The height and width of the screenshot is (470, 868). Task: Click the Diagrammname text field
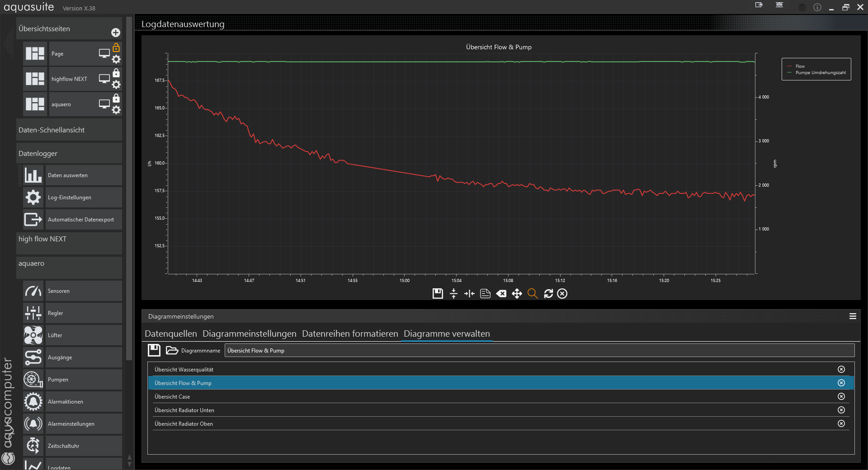tap(539, 351)
